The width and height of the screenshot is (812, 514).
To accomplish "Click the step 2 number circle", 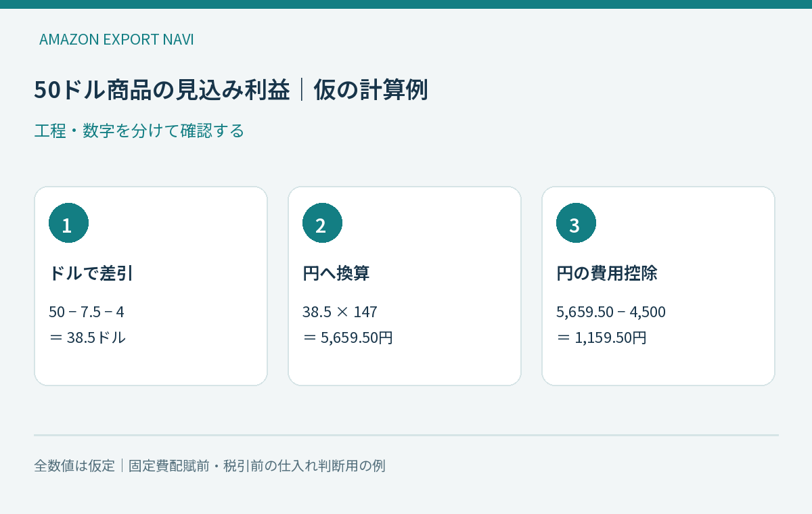I will pos(322,223).
